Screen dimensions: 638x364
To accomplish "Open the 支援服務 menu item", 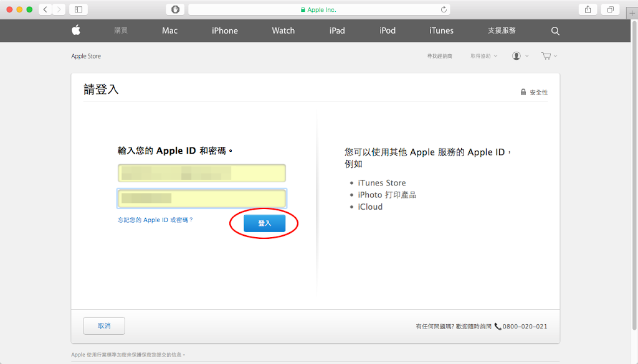I will pyautogui.click(x=502, y=30).
